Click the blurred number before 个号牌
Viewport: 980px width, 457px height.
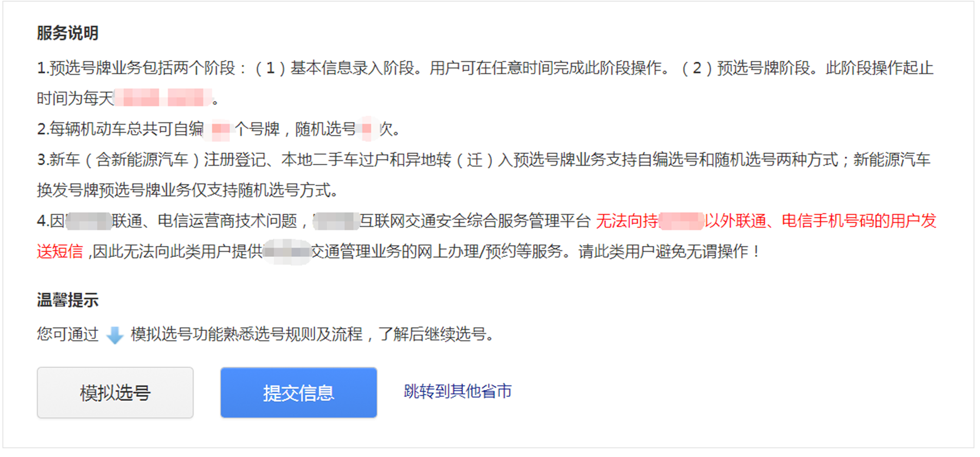(221, 129)
